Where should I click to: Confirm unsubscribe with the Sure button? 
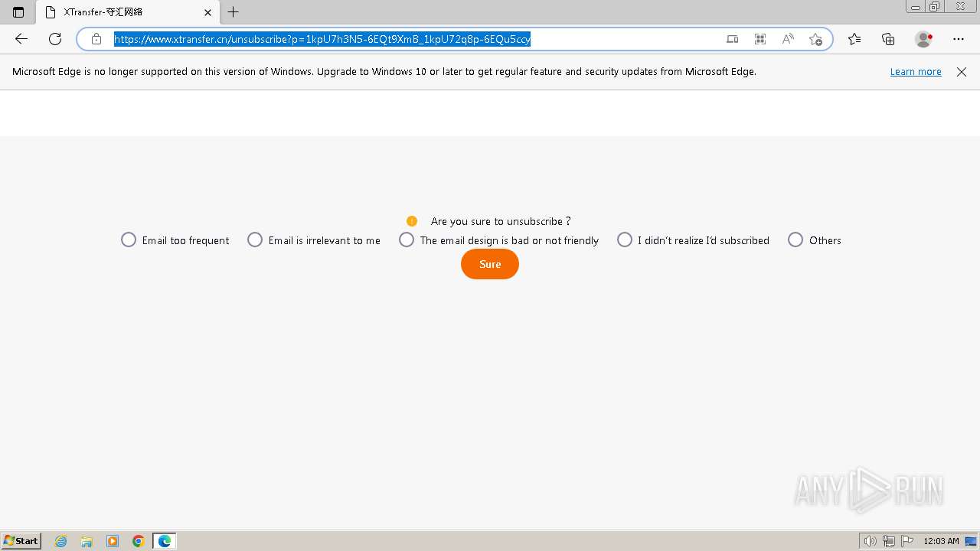[x=490, y=264]
